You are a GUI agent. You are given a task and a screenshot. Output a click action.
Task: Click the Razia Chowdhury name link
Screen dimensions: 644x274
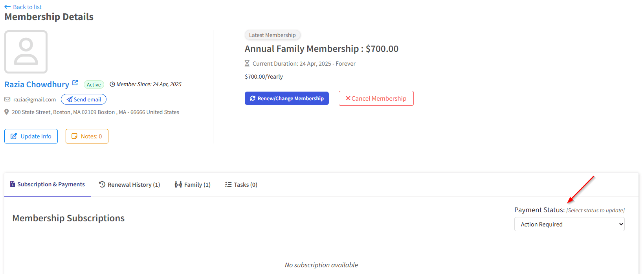tap(37, 85)
